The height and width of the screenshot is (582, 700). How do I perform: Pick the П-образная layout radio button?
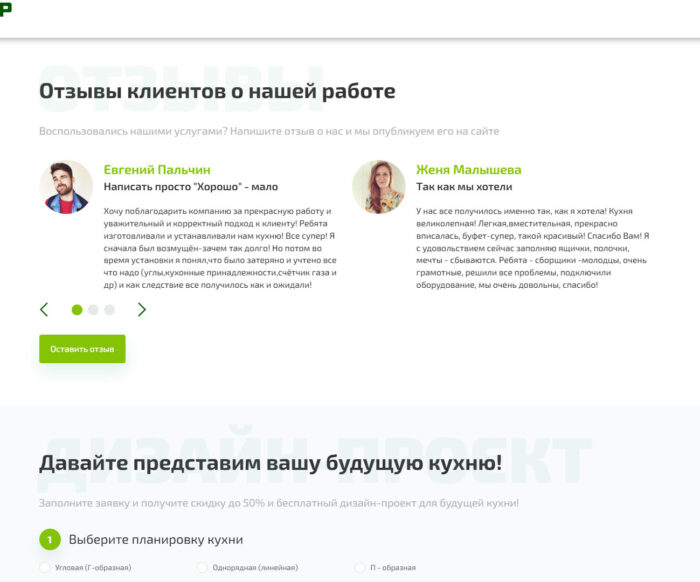coord(360,568)
